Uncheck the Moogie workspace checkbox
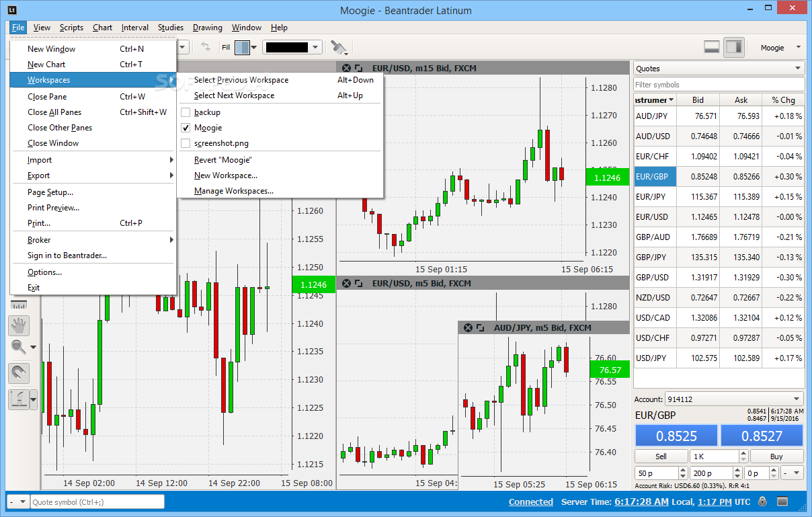Image resolution: width=812 pixels, height=517 pixels. pos(186,128)
